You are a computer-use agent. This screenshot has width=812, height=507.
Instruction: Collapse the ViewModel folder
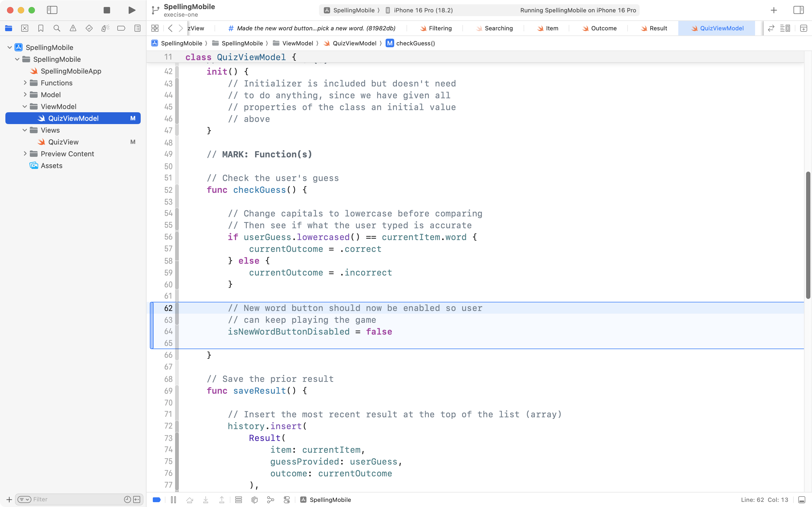[x=25, y=107]
